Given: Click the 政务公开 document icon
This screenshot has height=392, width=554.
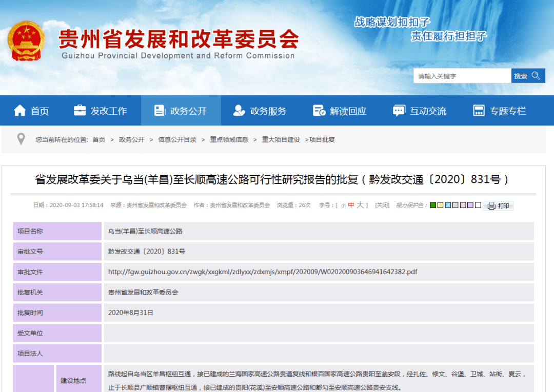Looking at the screenshot, I should click(160, 109).
